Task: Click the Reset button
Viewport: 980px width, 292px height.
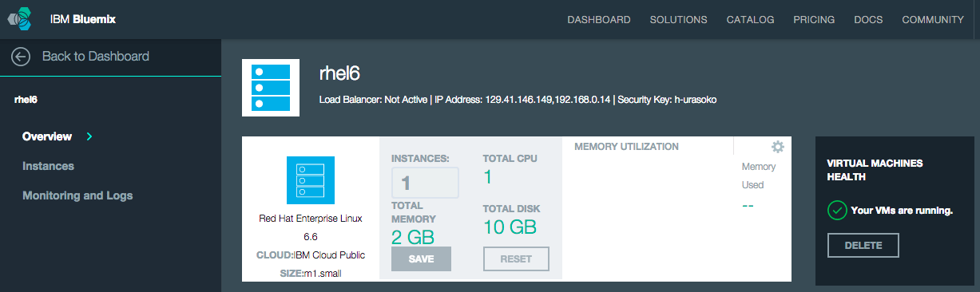Action: coord(516,259)
